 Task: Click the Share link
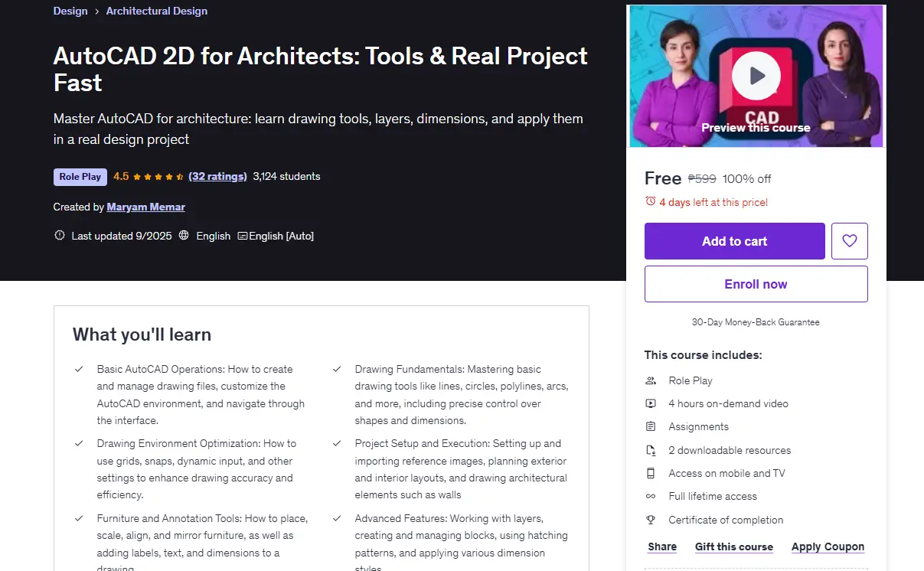(662, 547)
